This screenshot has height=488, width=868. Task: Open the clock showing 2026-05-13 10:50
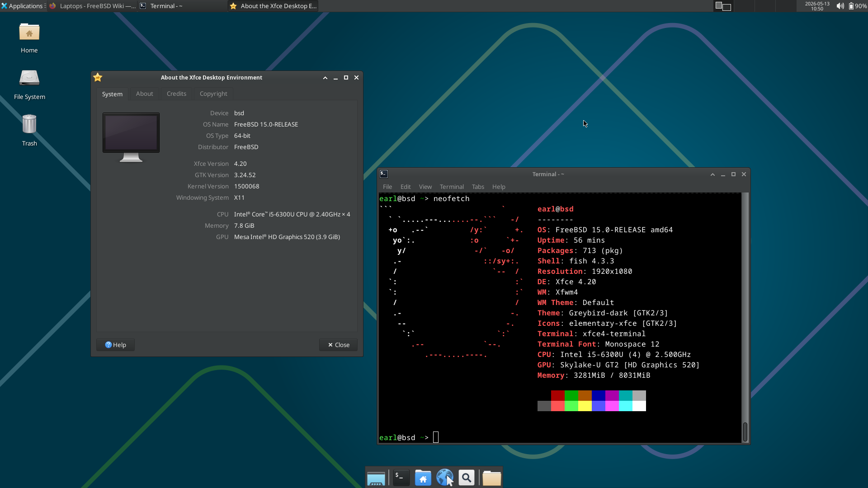pyautogui.click(x=817, y=6)
